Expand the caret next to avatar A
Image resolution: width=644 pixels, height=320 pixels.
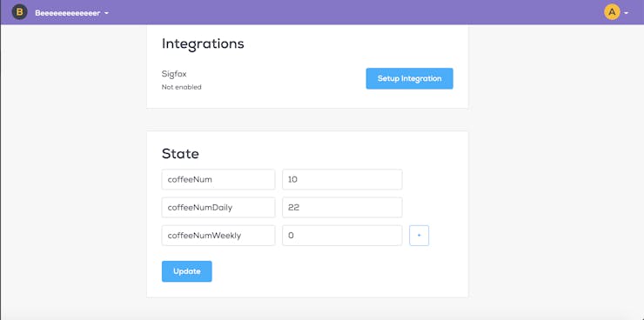pyautogui.click(x=626, y=13)
